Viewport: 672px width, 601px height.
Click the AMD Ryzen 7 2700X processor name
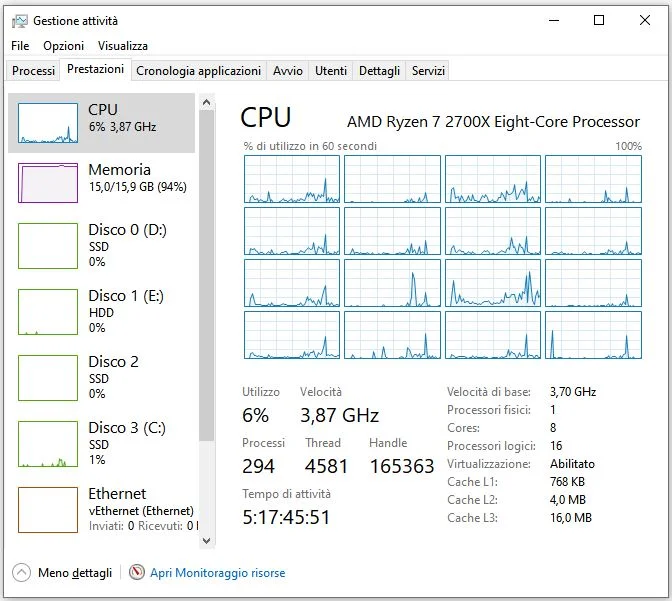[493, 122]
